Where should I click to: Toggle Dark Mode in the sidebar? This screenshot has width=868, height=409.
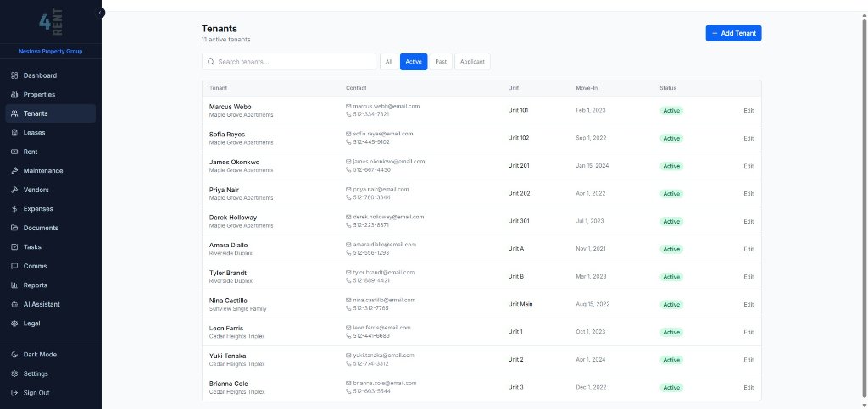[50, 355]
